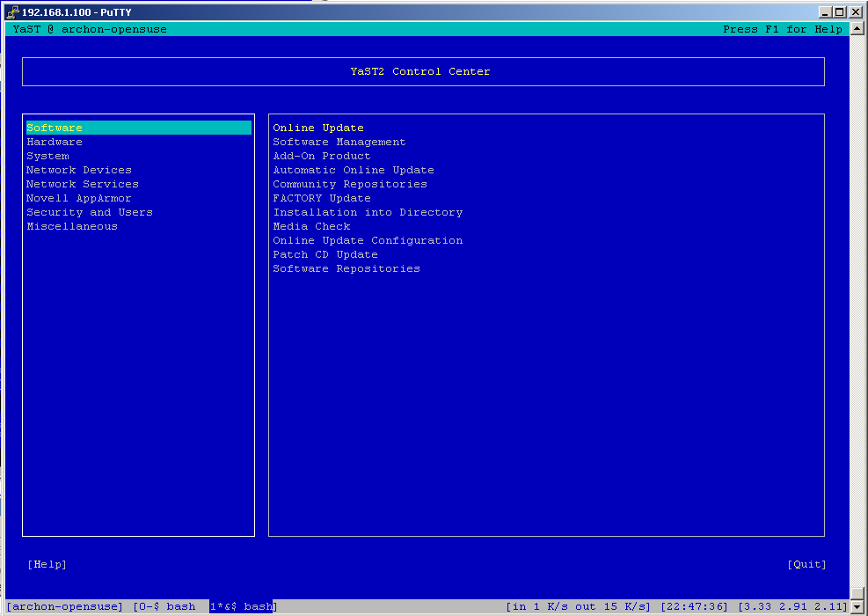The height and width of the screenshot is (616, 868).
Task: Minimize the PuTTY window
Action: (826, 12)
